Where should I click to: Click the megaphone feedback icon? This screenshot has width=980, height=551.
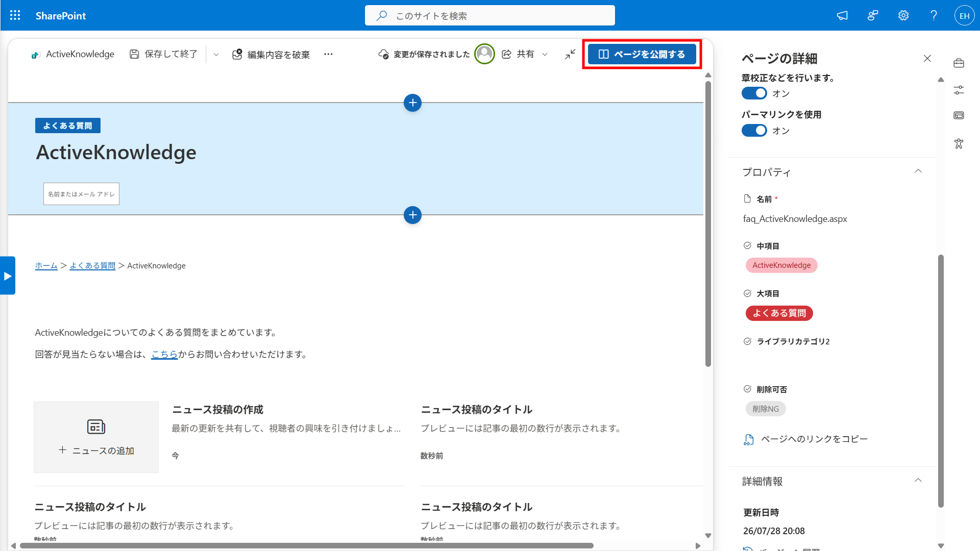tap(842, 15)
